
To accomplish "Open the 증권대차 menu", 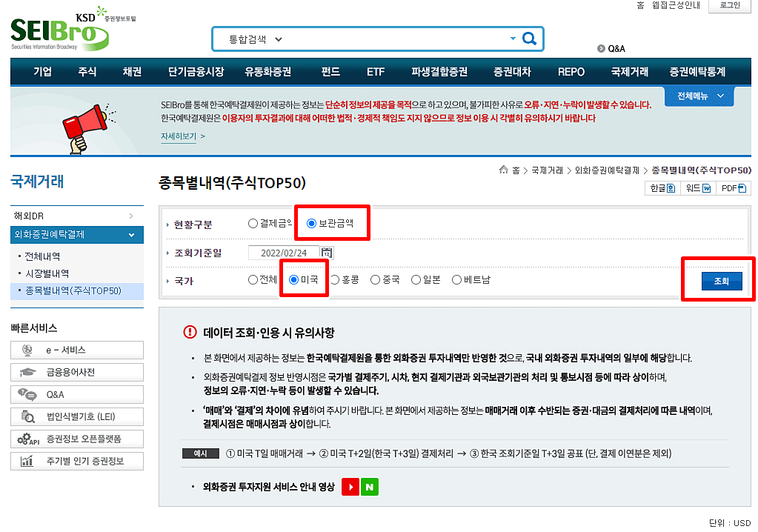I will coord(512,72).
